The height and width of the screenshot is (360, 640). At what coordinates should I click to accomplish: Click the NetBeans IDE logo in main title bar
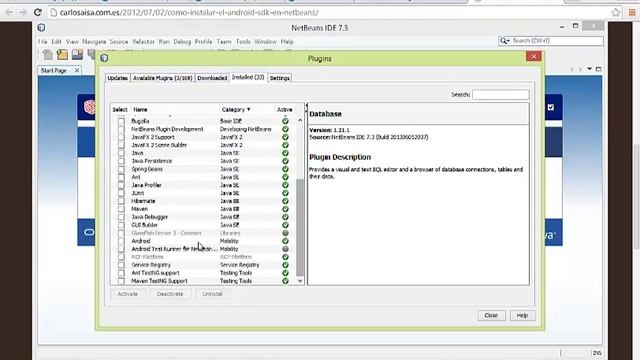point(41,27)
